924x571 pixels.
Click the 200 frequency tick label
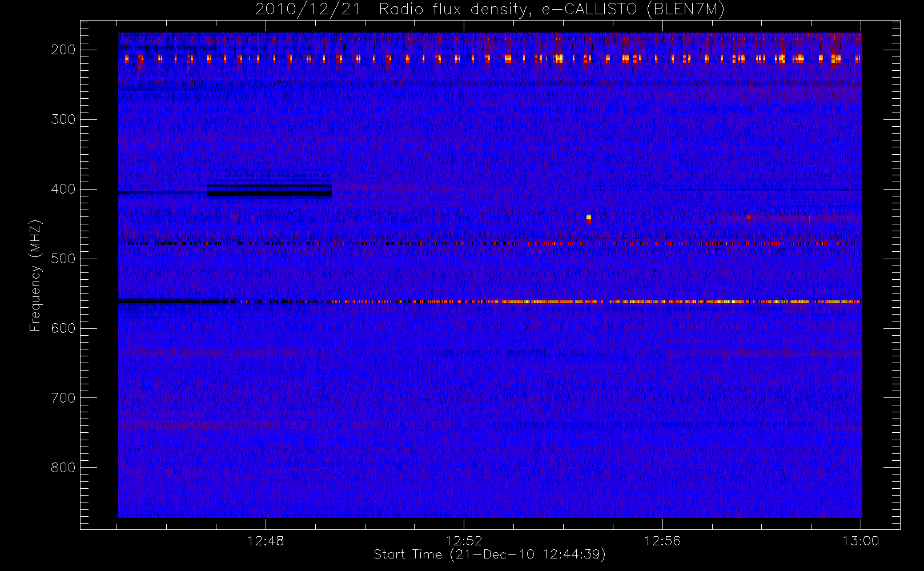tap(63, 50)
